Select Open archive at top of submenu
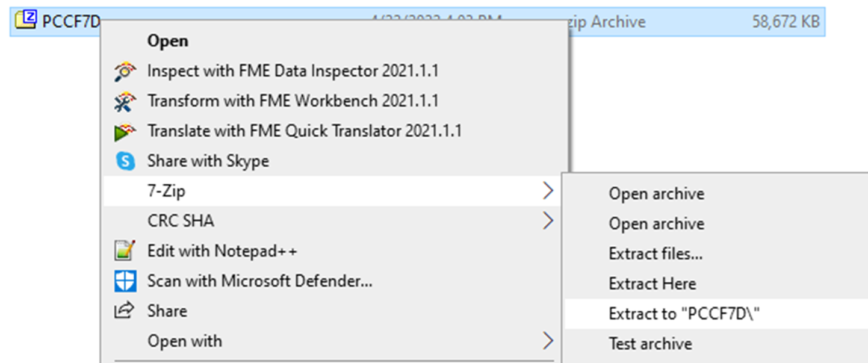 coord(657,193)
